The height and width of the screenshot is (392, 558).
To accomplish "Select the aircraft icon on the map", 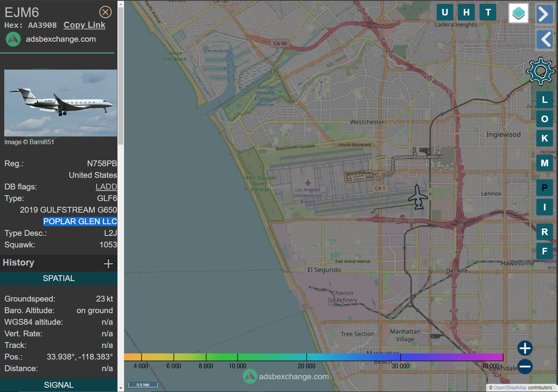I will tap(418, 197).
